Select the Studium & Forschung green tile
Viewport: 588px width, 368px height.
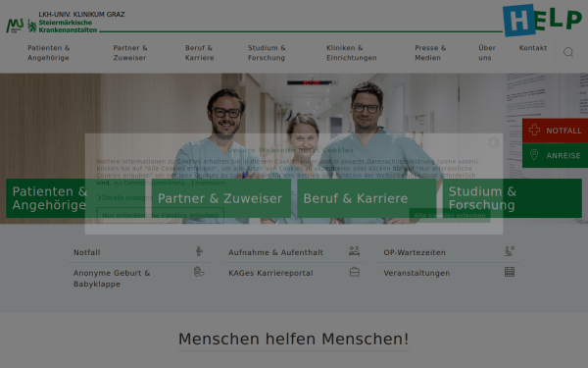[513, 198]
